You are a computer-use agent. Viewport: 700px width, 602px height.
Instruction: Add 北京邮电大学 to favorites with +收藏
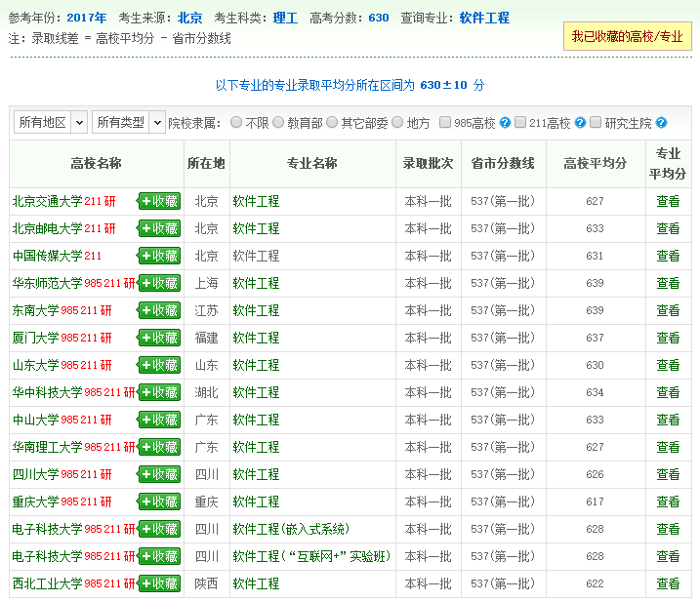coord(159,228)
